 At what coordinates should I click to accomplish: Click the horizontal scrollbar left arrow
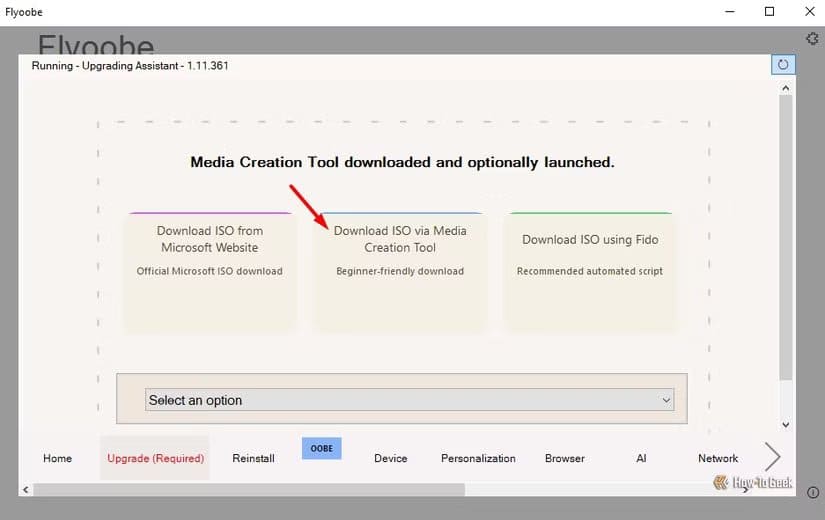pyautogui.click(x=25, y=490)
